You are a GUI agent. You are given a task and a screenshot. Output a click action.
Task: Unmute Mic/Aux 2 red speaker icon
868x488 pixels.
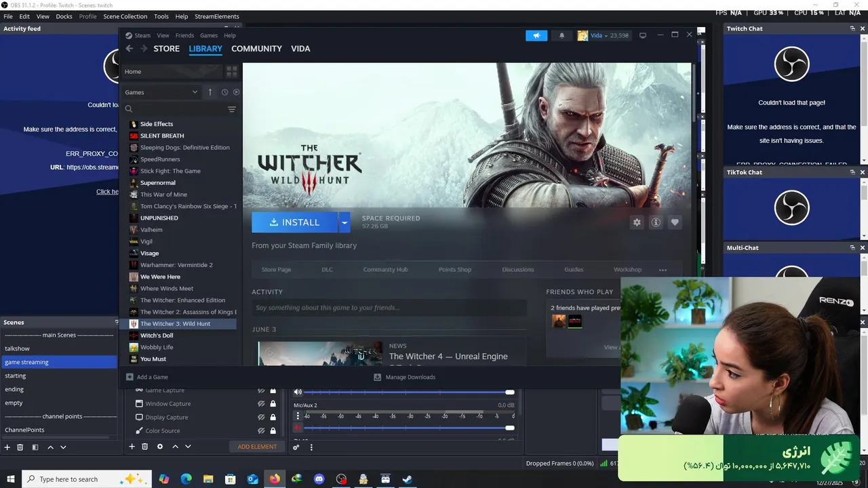[x=297, y=428]
